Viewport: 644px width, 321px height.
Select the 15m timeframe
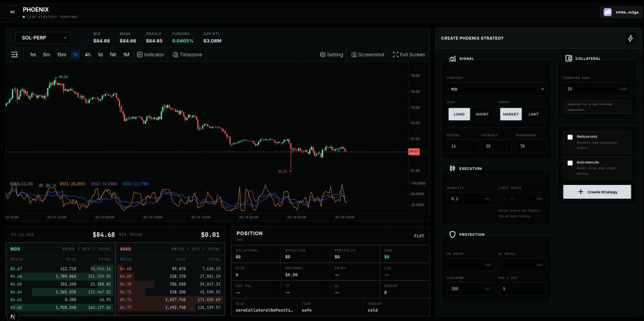click(62, 55)
